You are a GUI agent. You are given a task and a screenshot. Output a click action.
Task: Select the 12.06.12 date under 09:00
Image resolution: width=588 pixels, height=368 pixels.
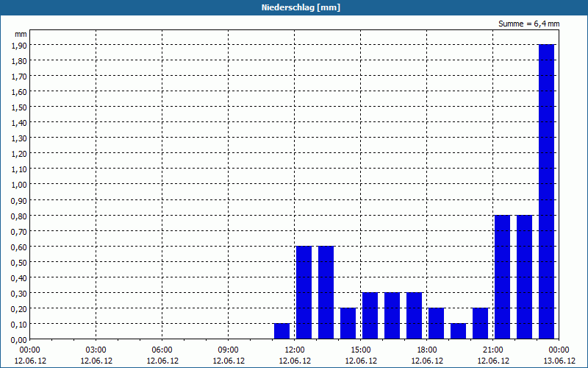click(229, 361)
